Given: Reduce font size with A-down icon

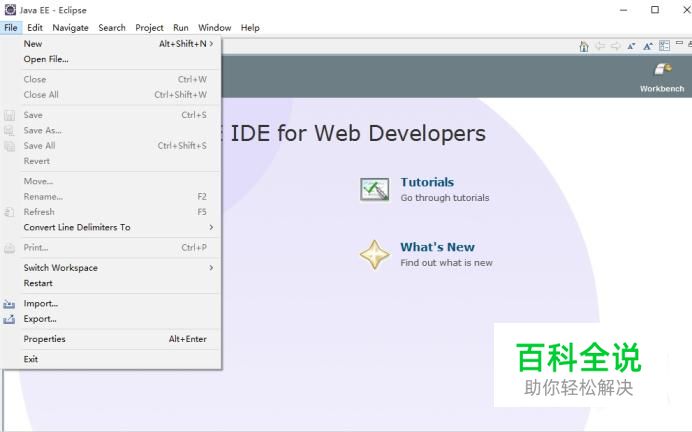Looking at the screenshot, I should click(632, 46).
